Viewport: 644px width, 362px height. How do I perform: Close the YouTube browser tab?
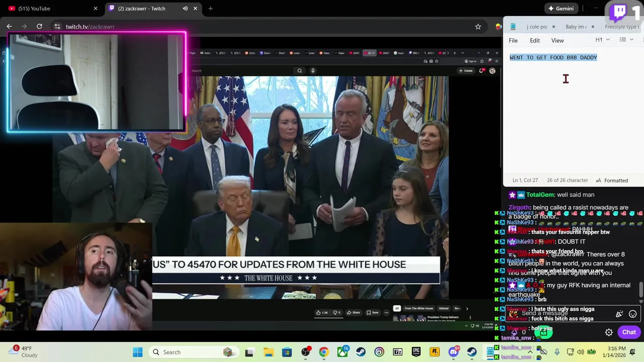pos(96,9)
